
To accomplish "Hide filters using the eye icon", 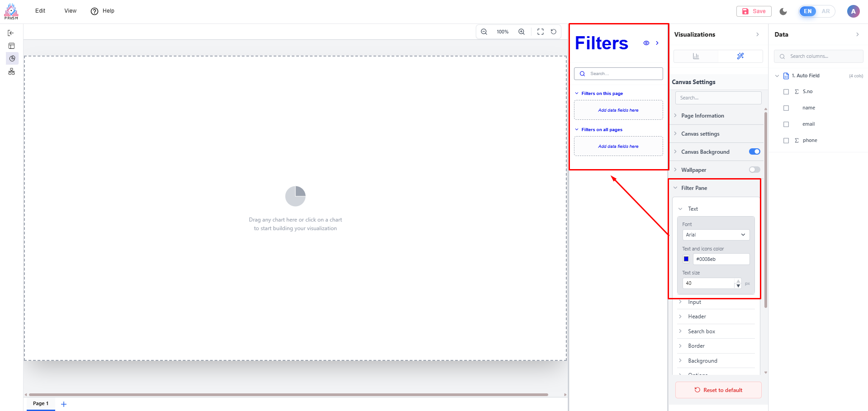I will [x=646, y=43].
